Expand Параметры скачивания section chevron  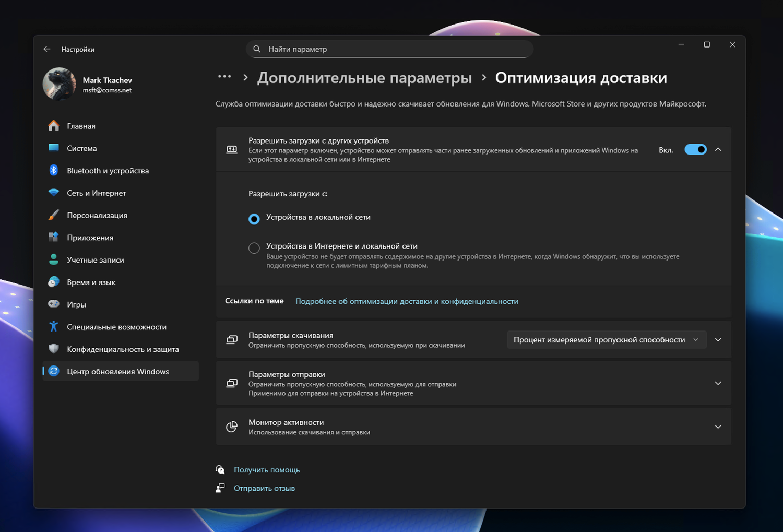click(718, 340)
